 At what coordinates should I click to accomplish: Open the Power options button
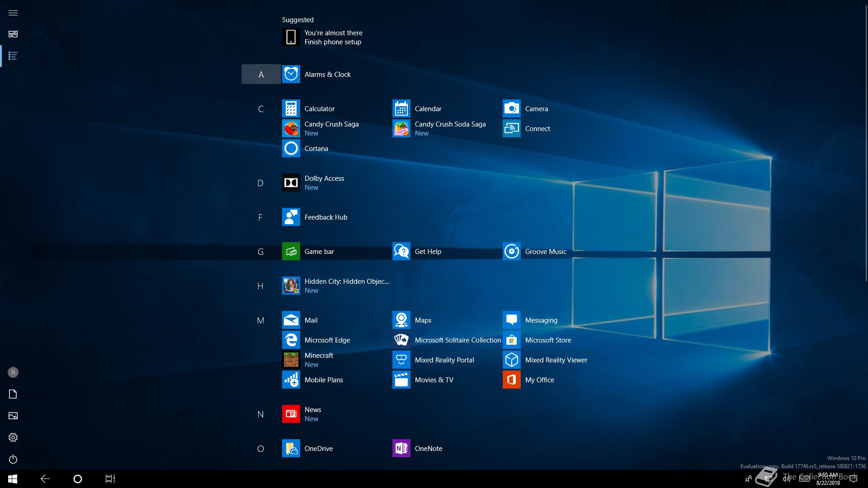coord(13,459)
